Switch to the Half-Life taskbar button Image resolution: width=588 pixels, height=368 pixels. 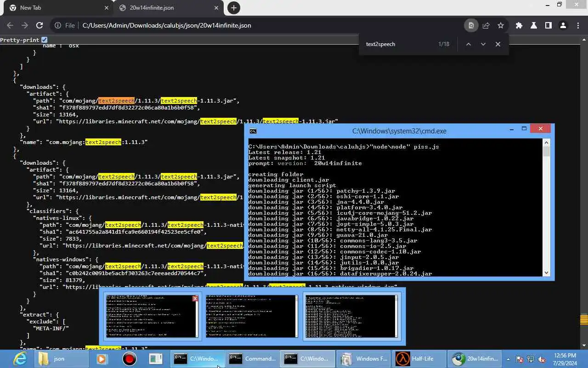419,359
